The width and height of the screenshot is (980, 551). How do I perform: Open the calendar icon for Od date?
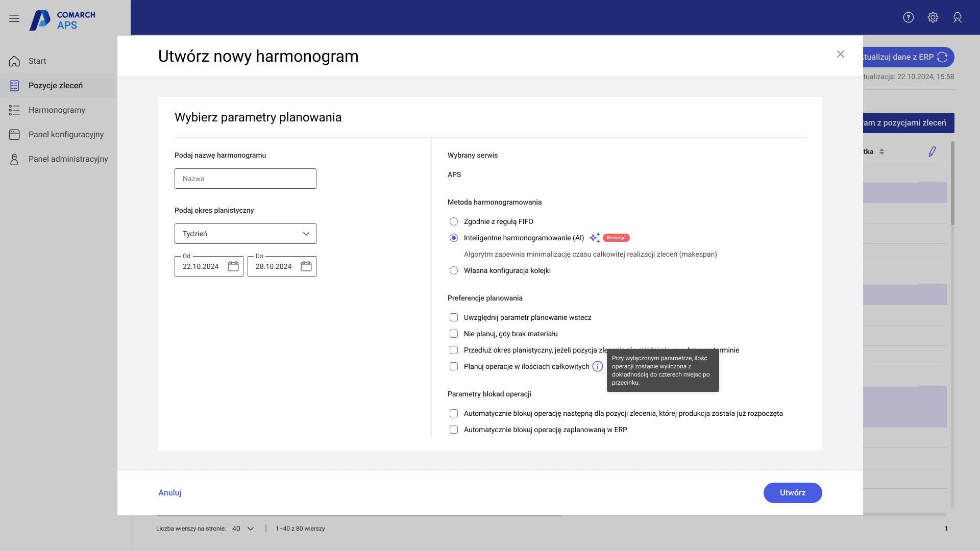[233, 266]
